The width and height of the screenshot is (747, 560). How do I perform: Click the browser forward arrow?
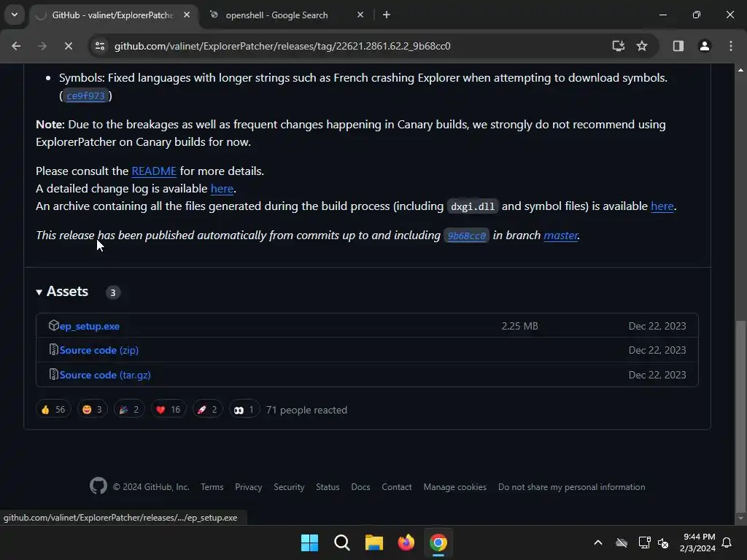pyautogui.click(x=42, y=46)
